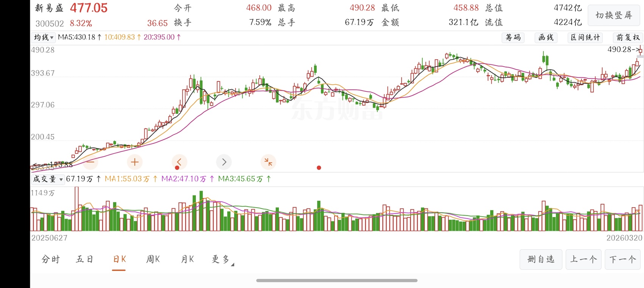
Task: Zoom in chart with plus icon
Action: [x=134, y=162]
